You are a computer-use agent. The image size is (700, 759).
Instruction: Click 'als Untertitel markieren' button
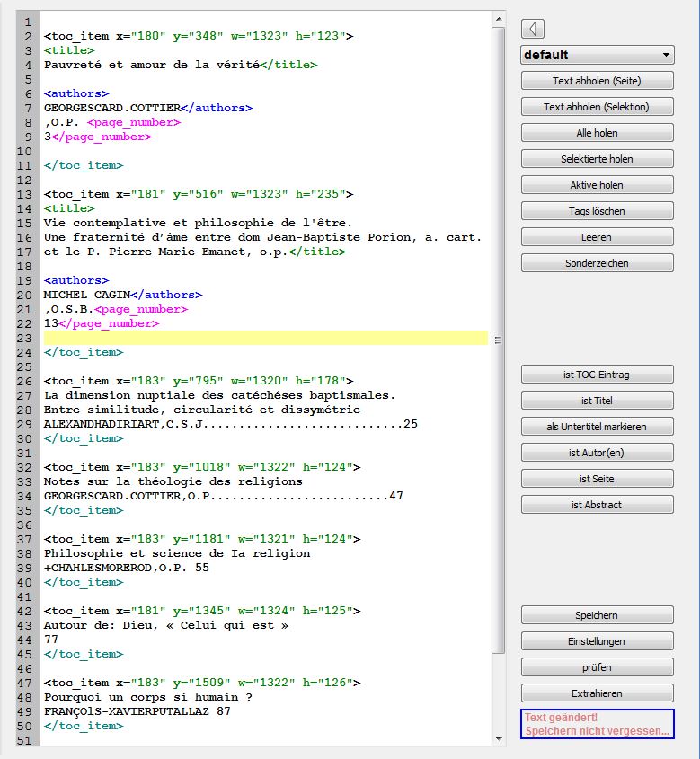pos(597,428)
